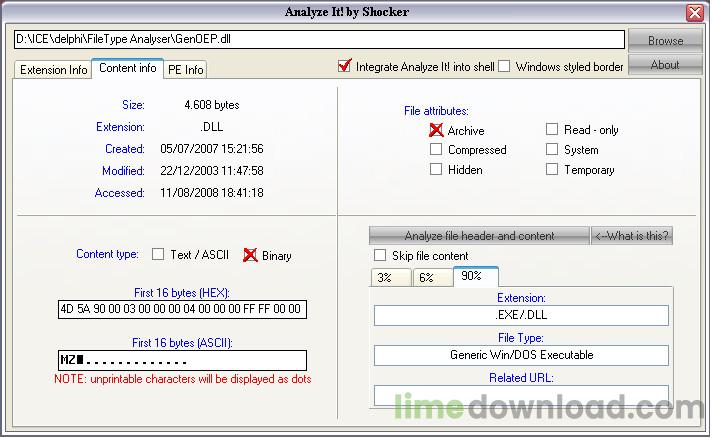Click the file path input field
Image resolution: width=712 pixels, height=438 pixels.
(x=319, y=39)
